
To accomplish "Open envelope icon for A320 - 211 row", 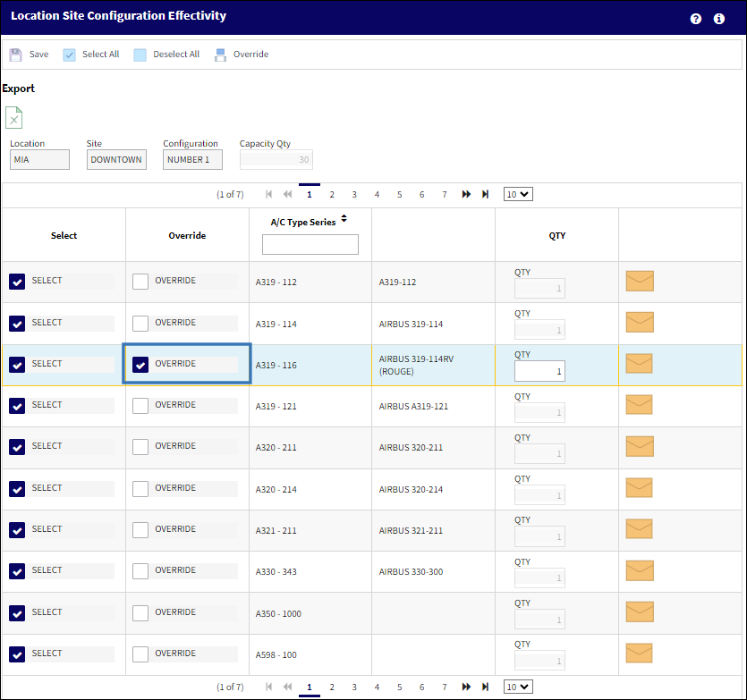I will [x=640, y=446].
